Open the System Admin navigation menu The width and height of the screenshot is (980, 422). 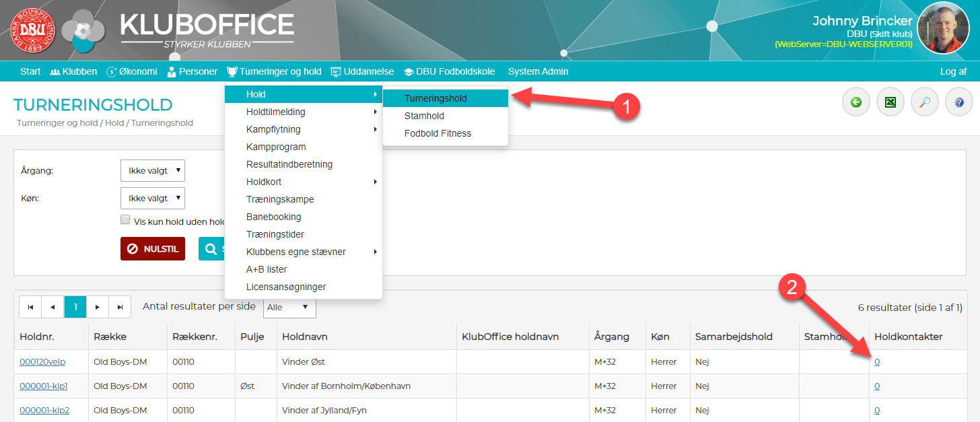[x=538, y=71]
